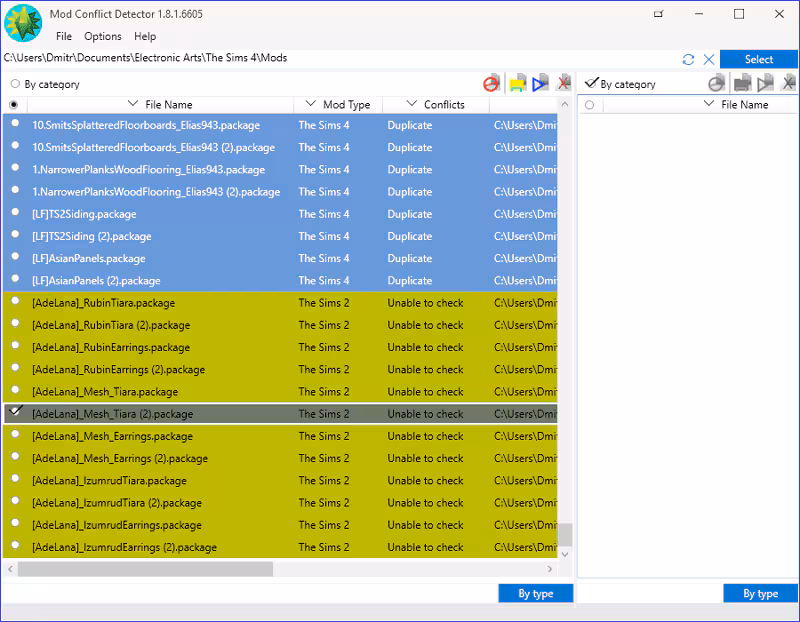This screenshot has height=622, width=800.
Task: Click the [LF]AsianPanels.package file name
Action: pyautogui.click(x=89, y=259)
